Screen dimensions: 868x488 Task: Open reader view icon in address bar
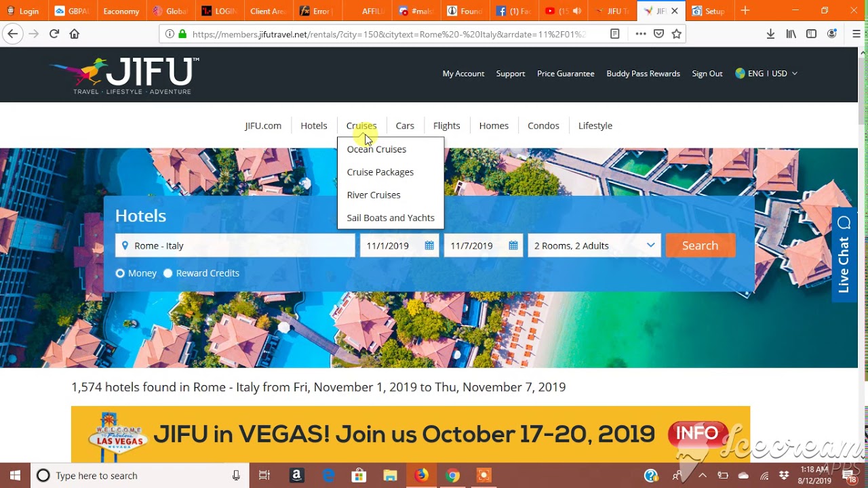point(615,34)
